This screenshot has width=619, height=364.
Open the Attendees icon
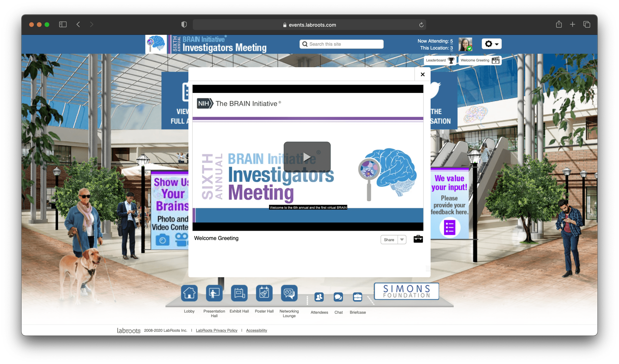[x=319, y=297]
